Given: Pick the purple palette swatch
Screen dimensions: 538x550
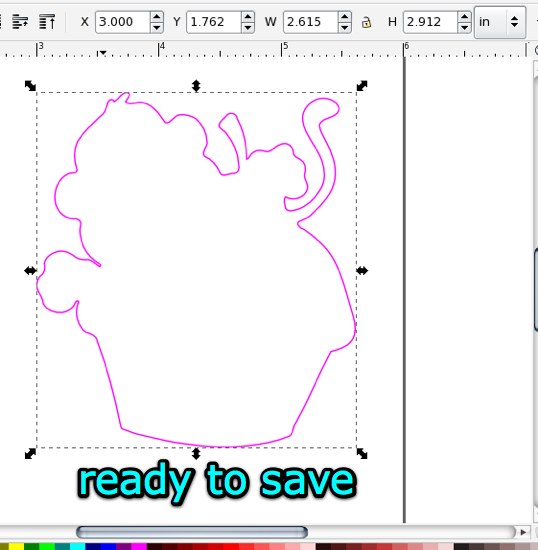Looking at the screenshot, I should 123,546.
